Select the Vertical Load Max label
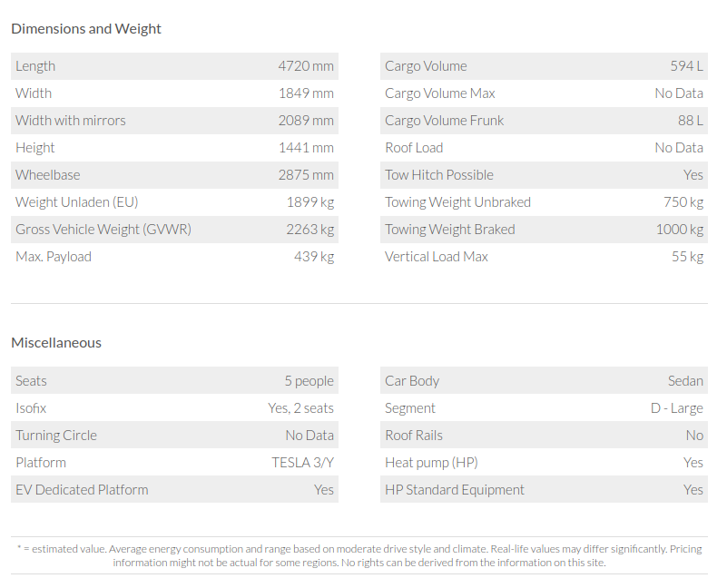This screenshot has width=727, height=588. [x=437, y=257]
